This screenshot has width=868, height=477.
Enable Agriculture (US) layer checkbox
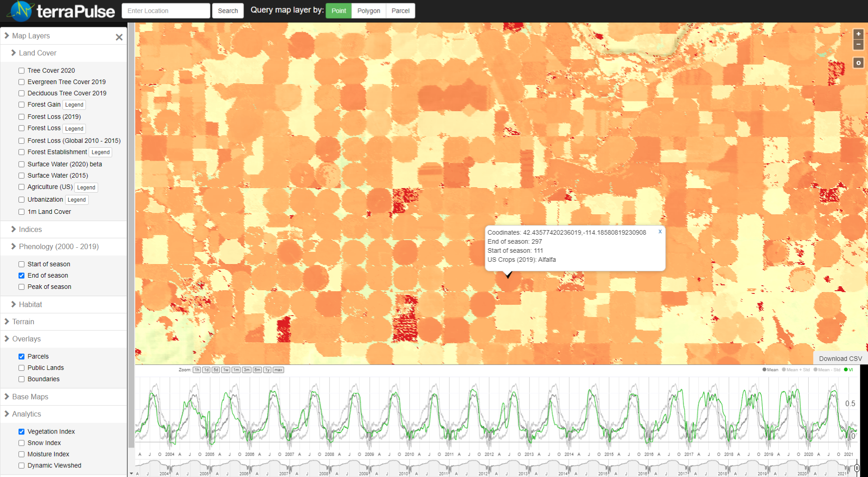click(x=21, y=187)
